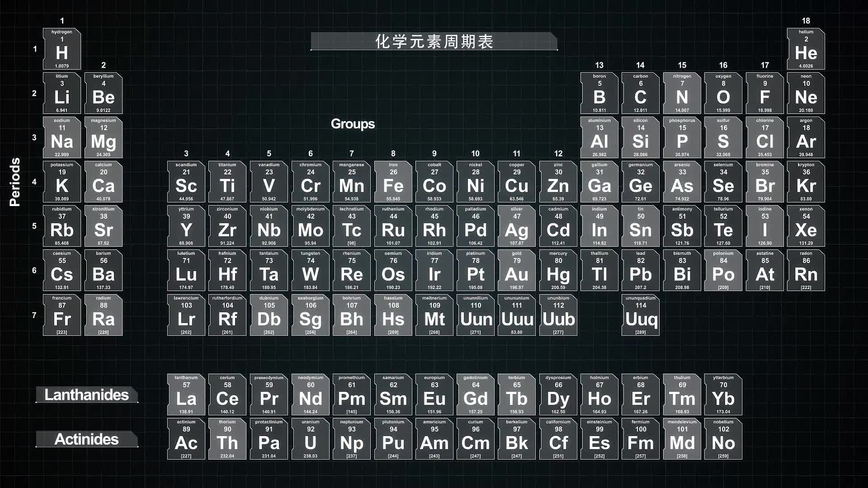Click the Groups heading text
The width and height of the screenshot is (868, 488).
pos(353,124)
